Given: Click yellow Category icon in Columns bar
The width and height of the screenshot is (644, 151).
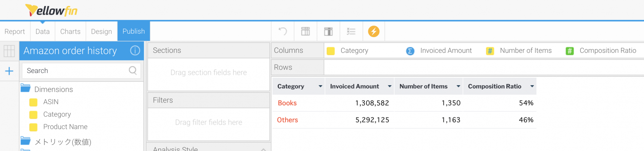Looking at the screenshot, I should point(330,51).
